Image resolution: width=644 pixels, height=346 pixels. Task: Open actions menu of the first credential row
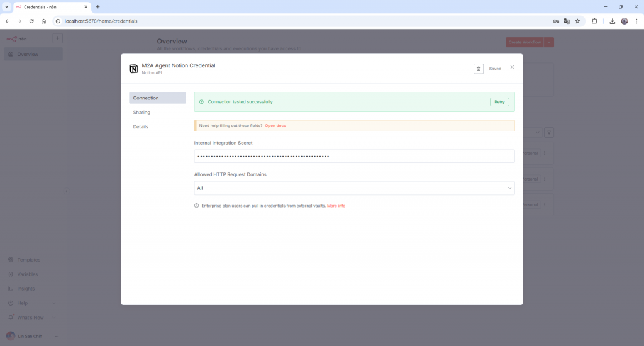click(545, 153)
